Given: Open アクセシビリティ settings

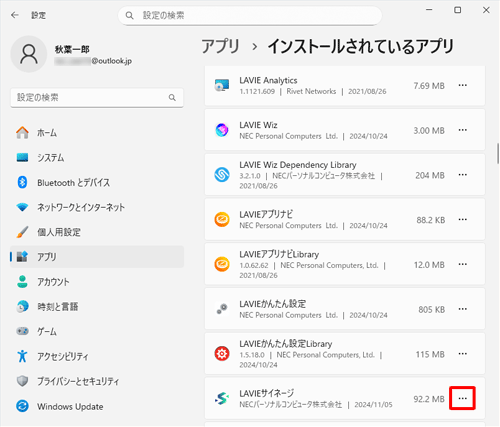Looking at the screenshot, I should tap(97, 356).
